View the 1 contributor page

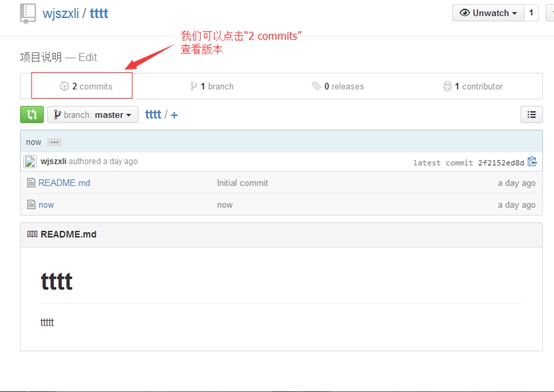tap(473, 86)
